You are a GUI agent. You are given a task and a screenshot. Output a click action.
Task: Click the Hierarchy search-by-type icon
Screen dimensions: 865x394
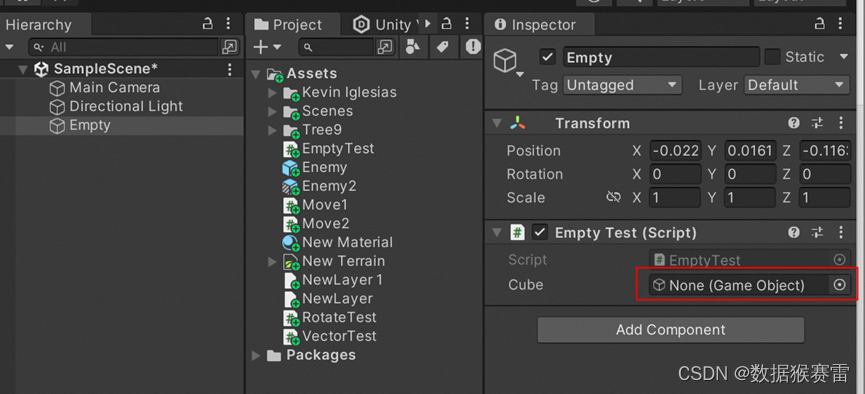pos(229,47)
